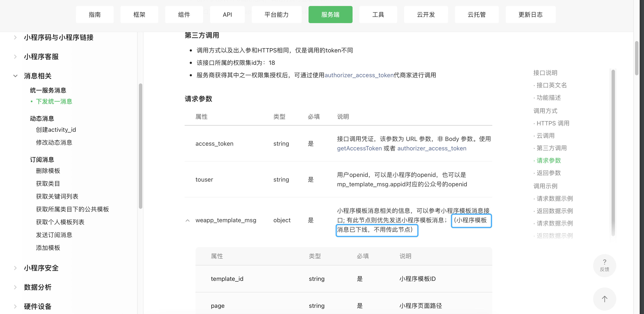This screenshot has height=314, width=644.
Task: Collapse the weapp_template_msg row caret
Action: (188, 221)
